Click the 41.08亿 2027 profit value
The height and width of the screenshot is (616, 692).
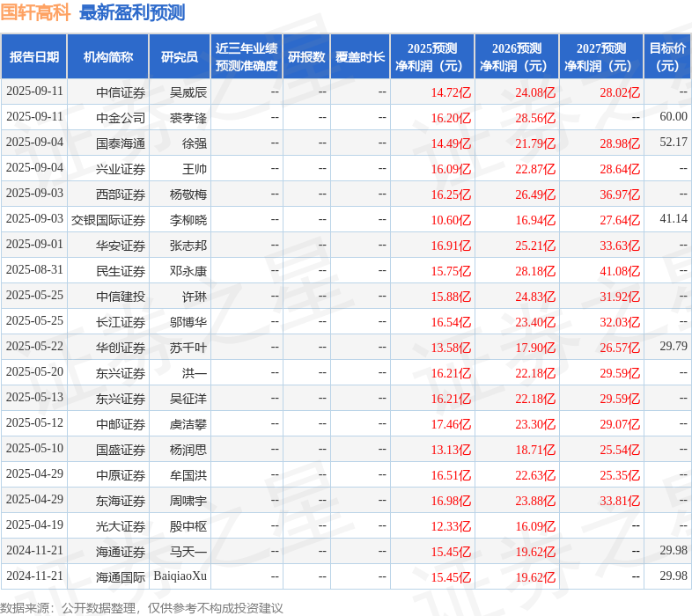620,271
